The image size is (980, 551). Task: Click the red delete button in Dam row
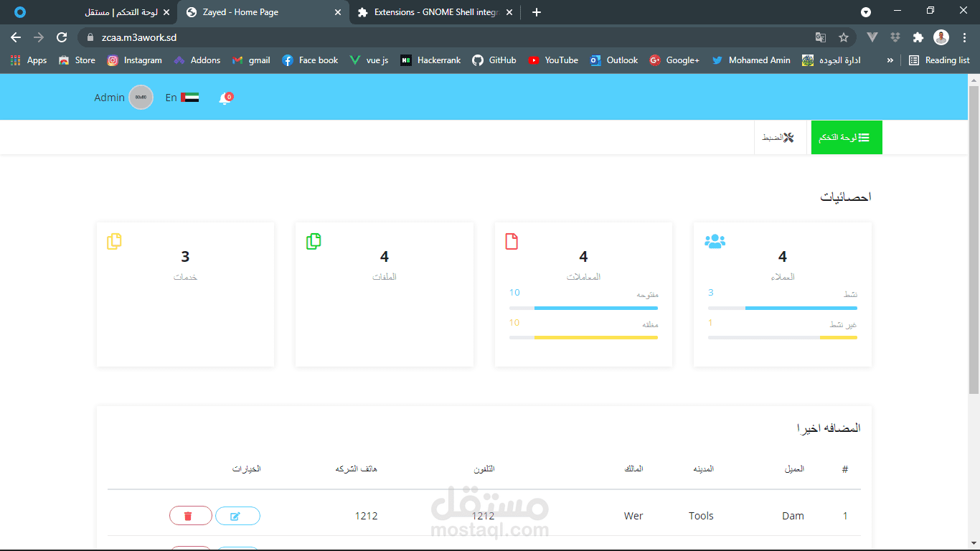pos(191,516)
